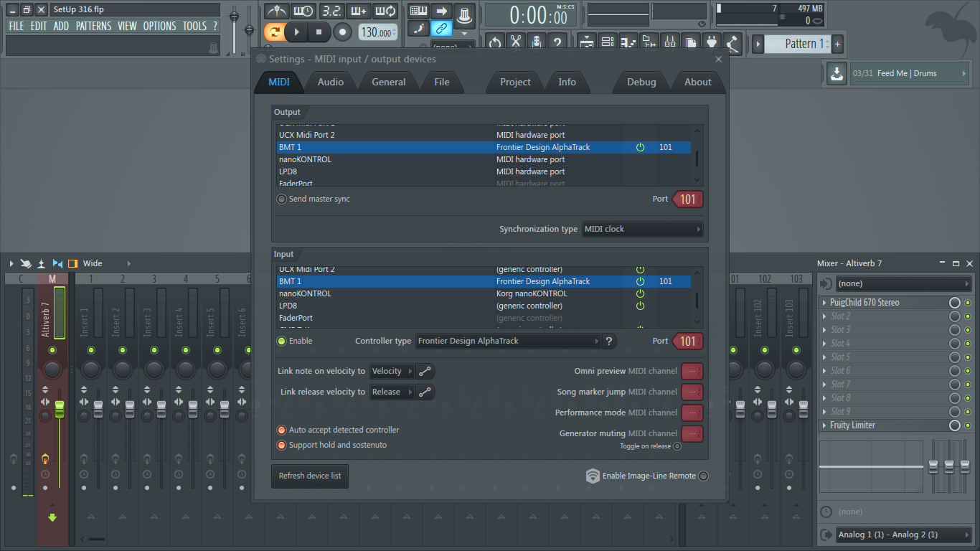Click mixer bird icon in mixer toolbar

tap(26, 263)
